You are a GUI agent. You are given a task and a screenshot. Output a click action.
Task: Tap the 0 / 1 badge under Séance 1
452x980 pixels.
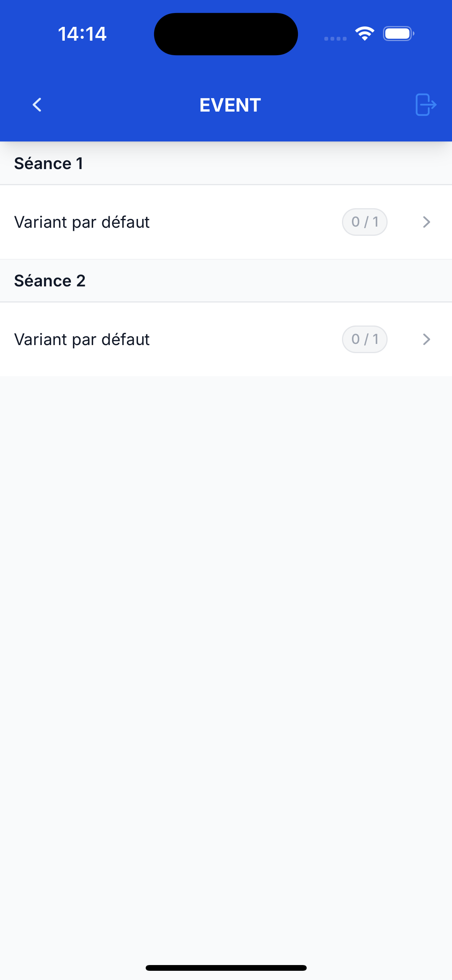coord(365,222)
